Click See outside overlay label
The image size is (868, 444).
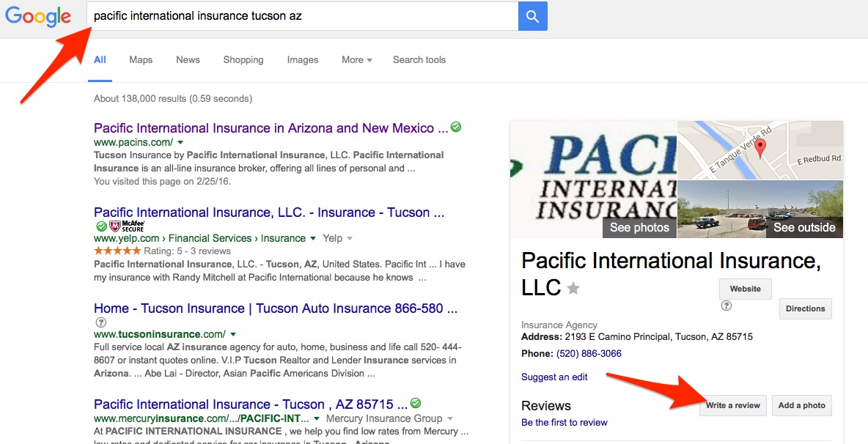[x=804, y=227]
